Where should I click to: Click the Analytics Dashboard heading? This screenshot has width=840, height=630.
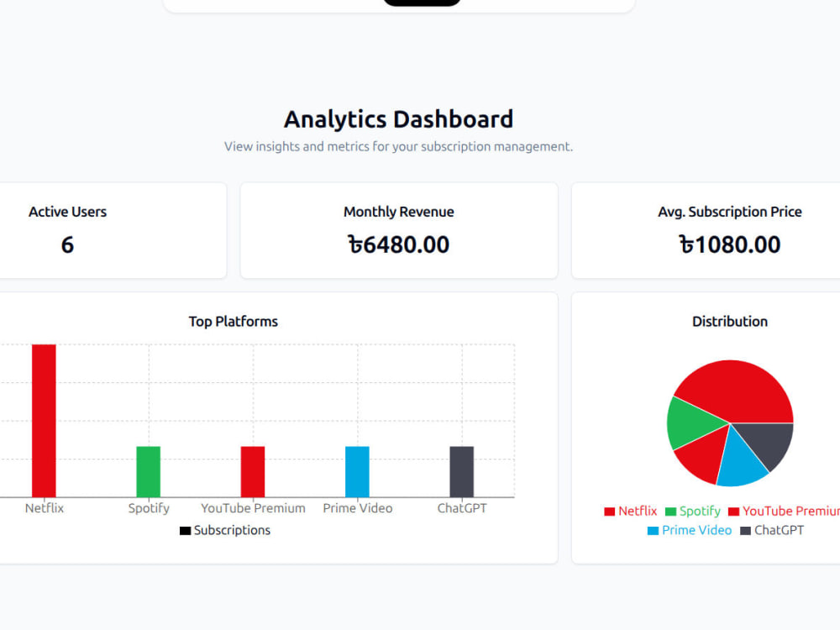coord(398,119)
